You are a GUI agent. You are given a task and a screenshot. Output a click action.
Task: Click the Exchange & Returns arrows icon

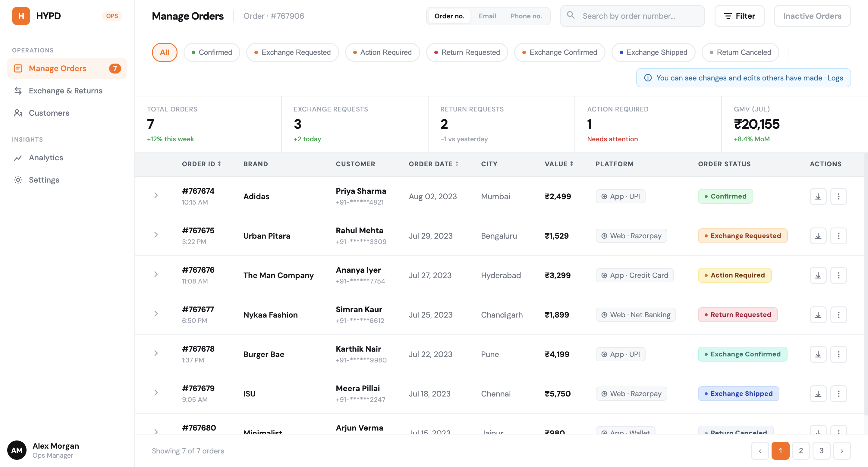tap(18, 91)
